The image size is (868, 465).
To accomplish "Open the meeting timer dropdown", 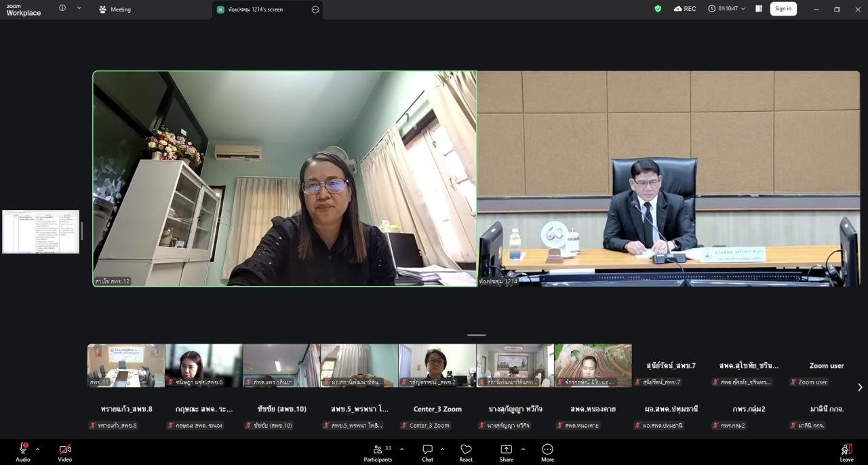I will click(726, 9).
